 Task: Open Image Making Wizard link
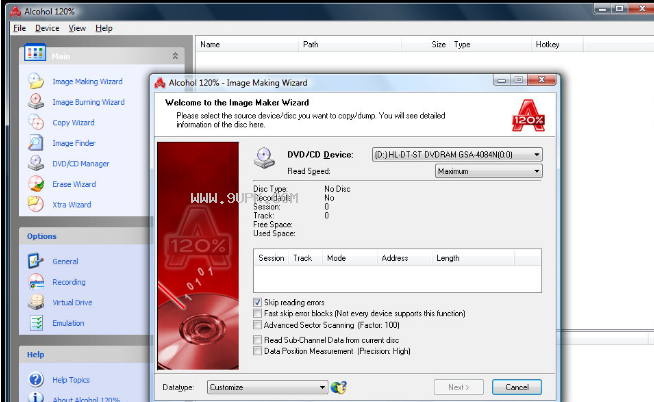point(88,81)
